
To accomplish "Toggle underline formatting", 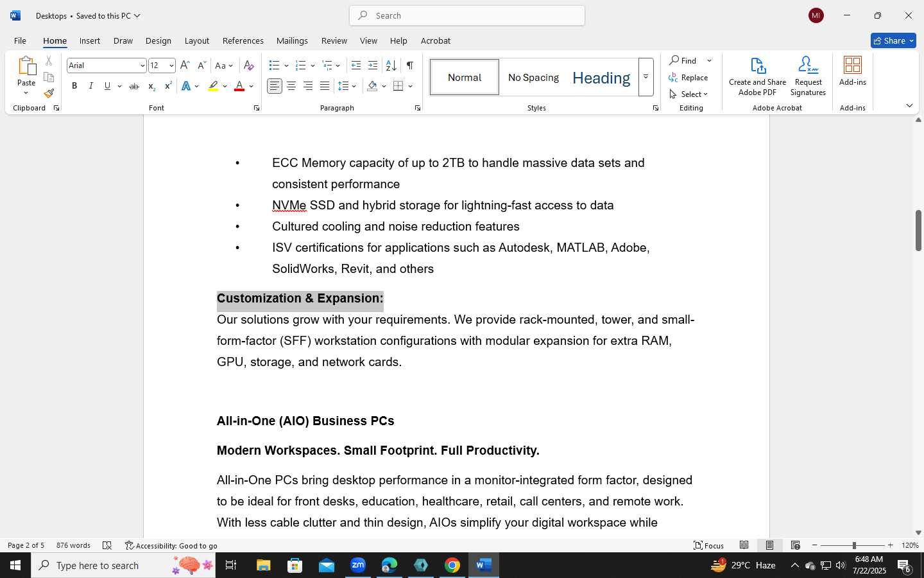I will click(x=107, y=86).
